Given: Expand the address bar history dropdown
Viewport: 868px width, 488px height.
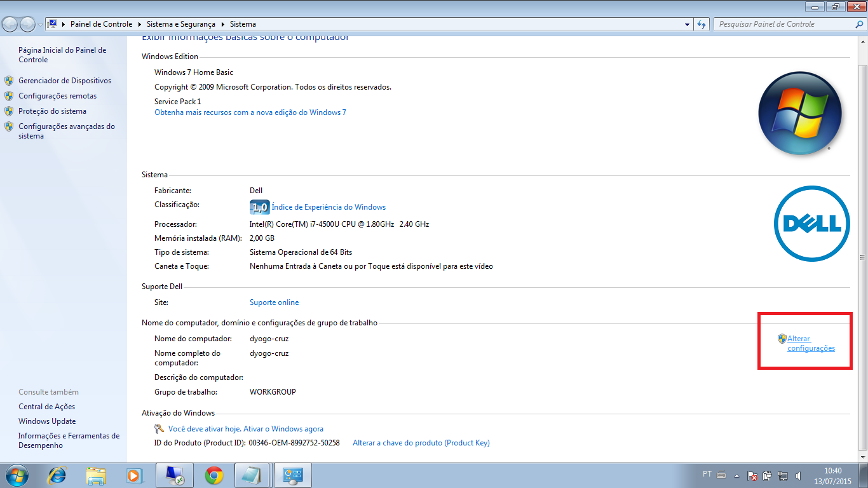Looking at the screenshot, I should pyautogui.click(x=687, y=24).
